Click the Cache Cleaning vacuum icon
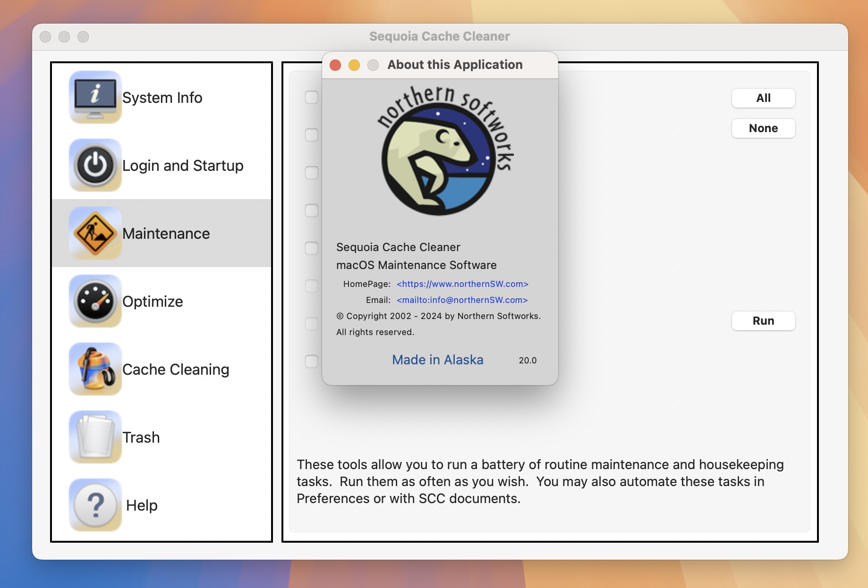The height and width of the screenshot is (588, 868). [x=95, y=369]
